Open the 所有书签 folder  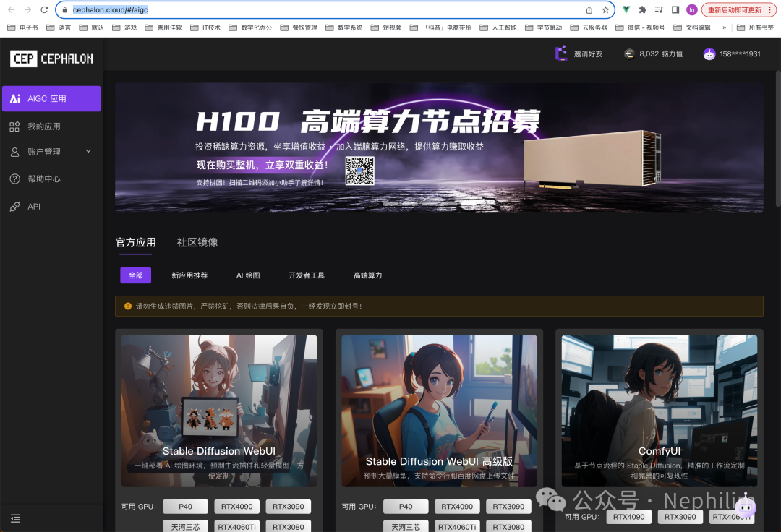coord(755,28)
